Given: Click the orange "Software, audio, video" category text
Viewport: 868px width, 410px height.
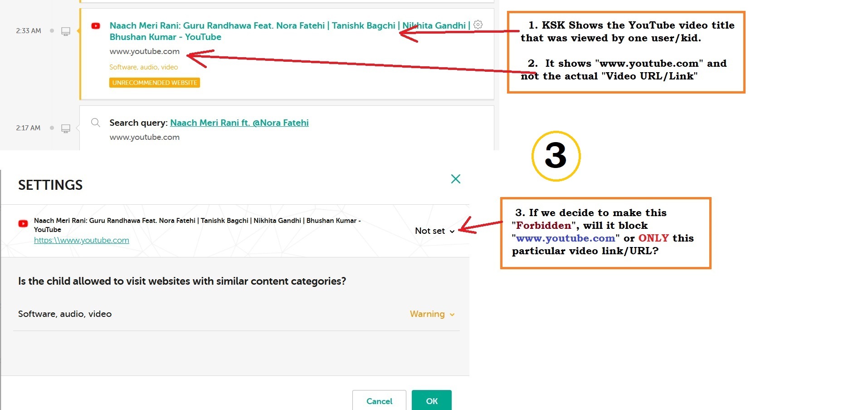Looking at the screenshot, I should (143, 67).
